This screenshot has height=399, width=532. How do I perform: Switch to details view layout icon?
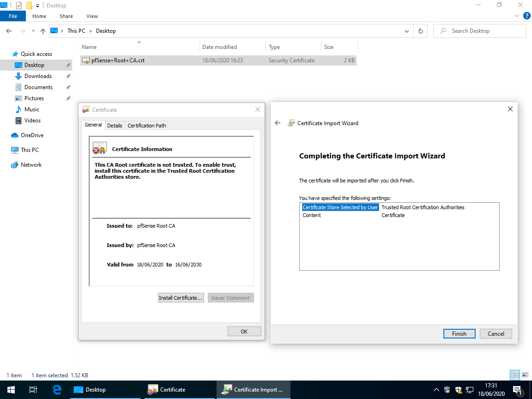pos(515,375)
